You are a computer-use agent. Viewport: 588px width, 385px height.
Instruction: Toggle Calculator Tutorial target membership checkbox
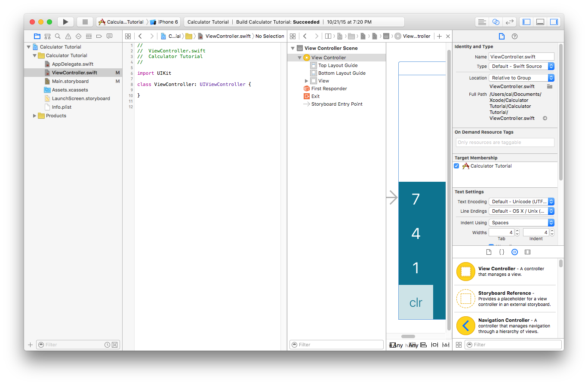[x=456, y=166]
